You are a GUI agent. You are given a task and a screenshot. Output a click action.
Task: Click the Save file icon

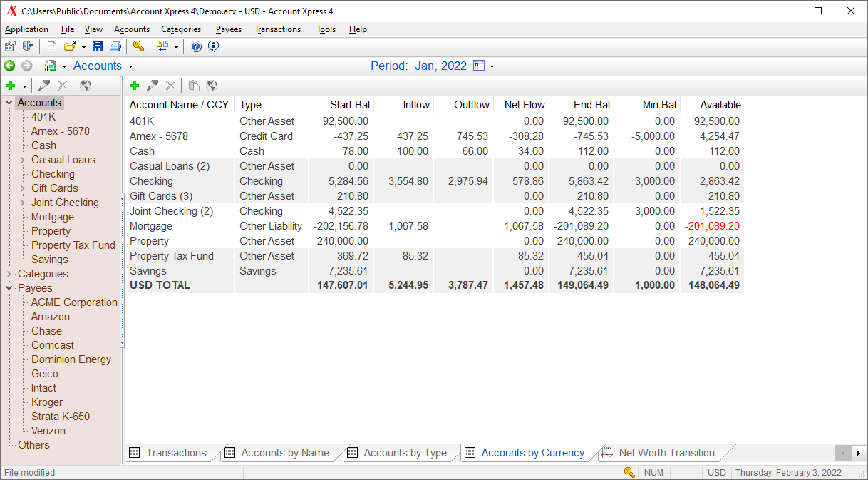pos(98,47)
